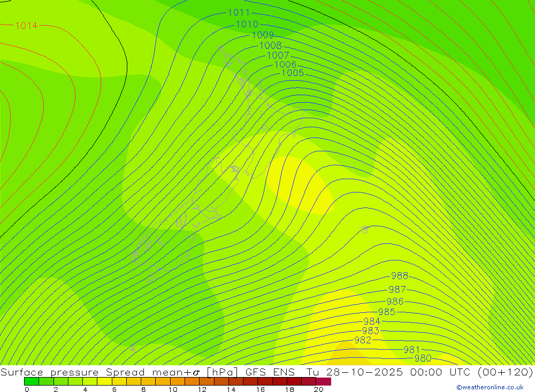
Task: Click legend scale value 14
Action: point(231,389)
